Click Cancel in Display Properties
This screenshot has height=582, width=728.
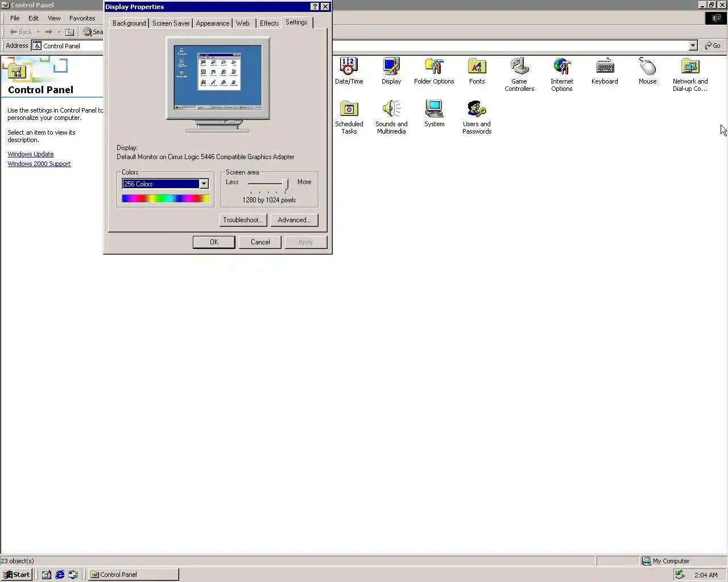point(260,242)
